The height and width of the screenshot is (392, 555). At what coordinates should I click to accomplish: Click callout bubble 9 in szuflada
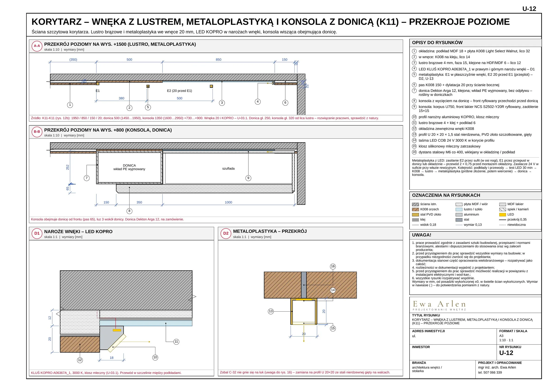point(248,178)
